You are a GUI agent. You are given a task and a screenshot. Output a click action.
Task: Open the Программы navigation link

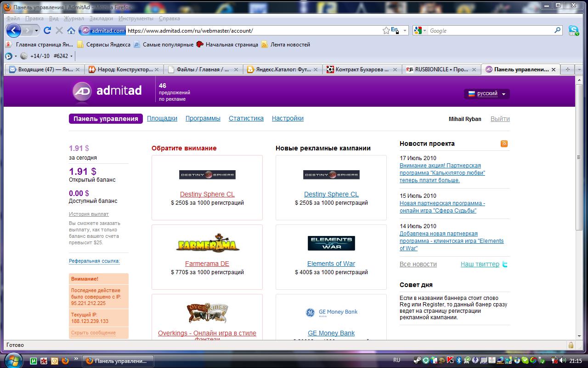[x=203, y=118]
